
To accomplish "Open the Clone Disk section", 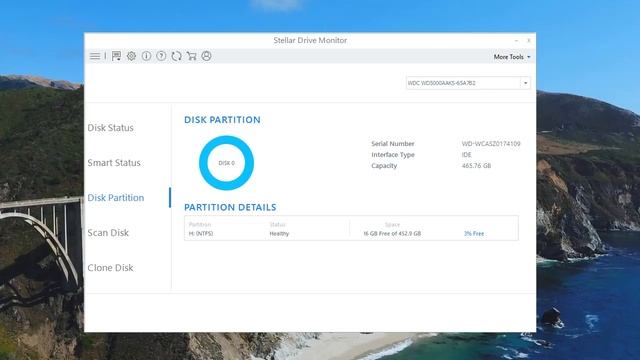I will (x=110, y=268).
